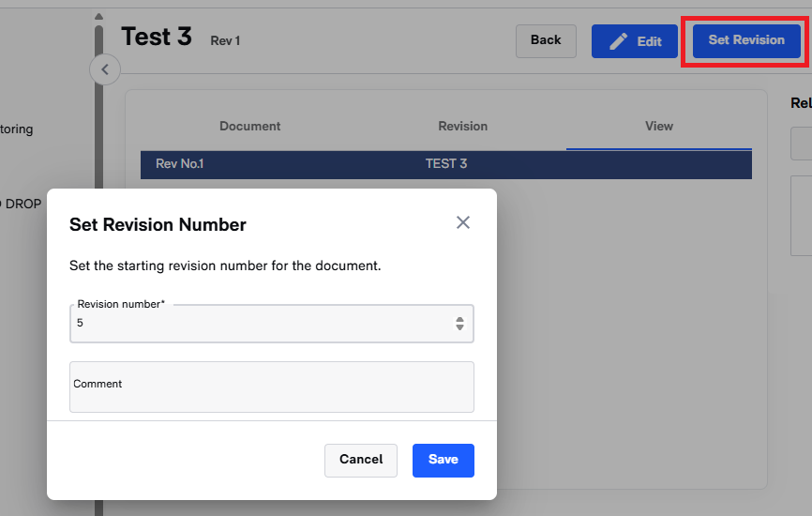
Task: Open the partially visible Monitoring sidebar item
Action: pyautogui.click(x=17, y=129)
